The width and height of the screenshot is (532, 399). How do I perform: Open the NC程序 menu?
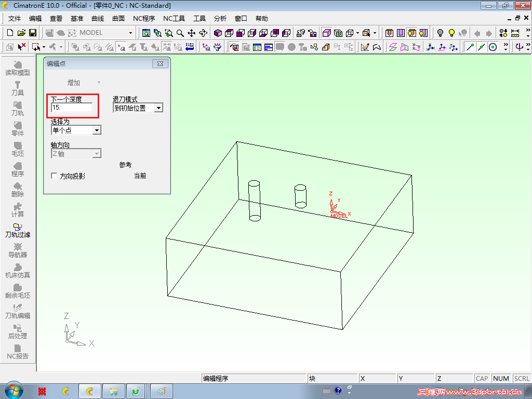tap(144, 19)
